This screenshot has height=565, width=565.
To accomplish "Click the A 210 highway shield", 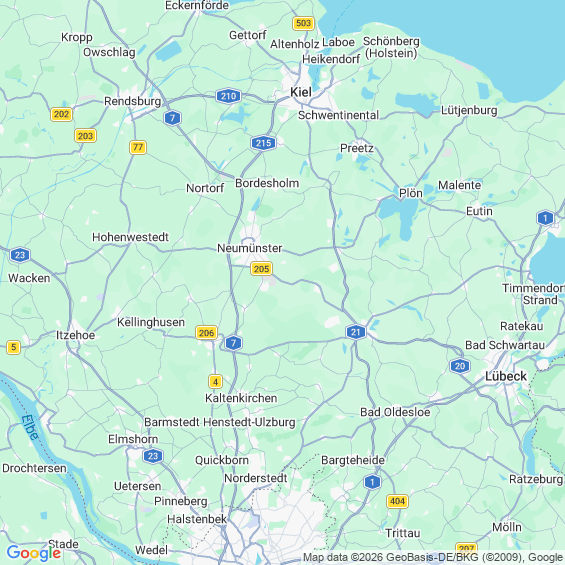I will click(228, 96).
